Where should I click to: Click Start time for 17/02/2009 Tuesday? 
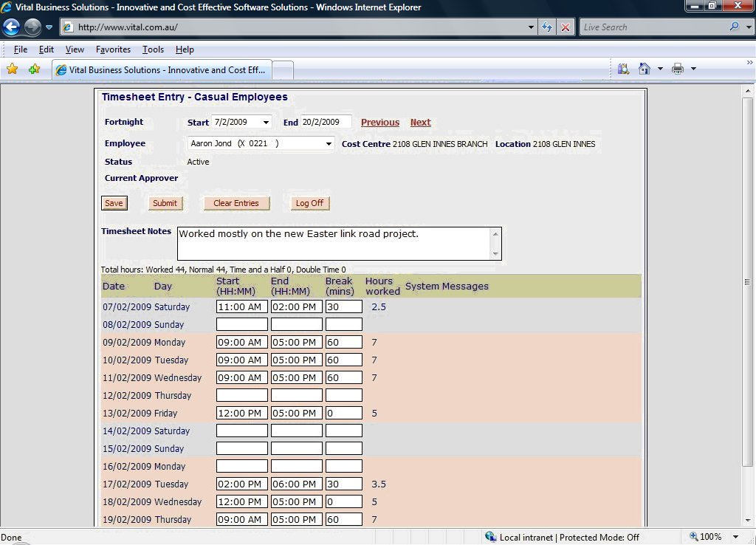(x=242, y=484)
